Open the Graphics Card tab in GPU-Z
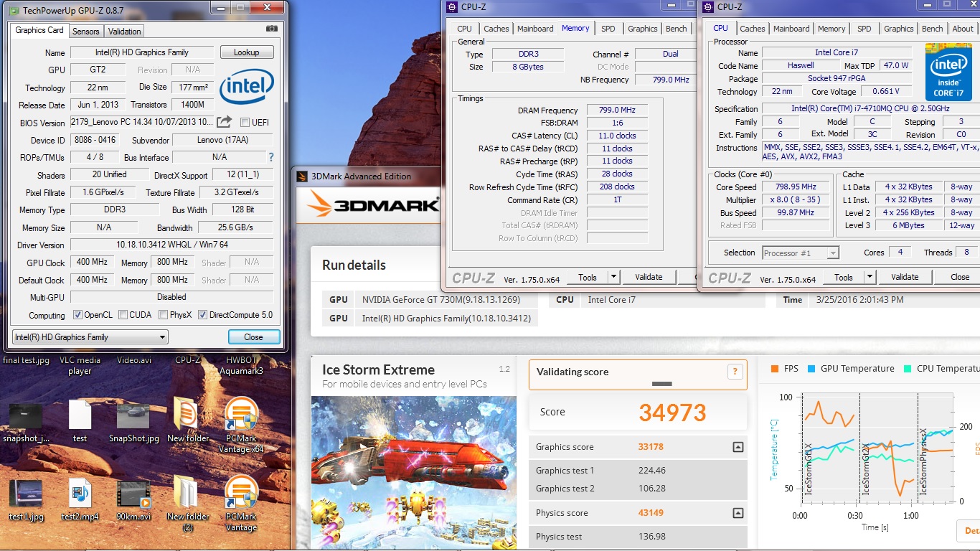 click(x=39, y=30)
